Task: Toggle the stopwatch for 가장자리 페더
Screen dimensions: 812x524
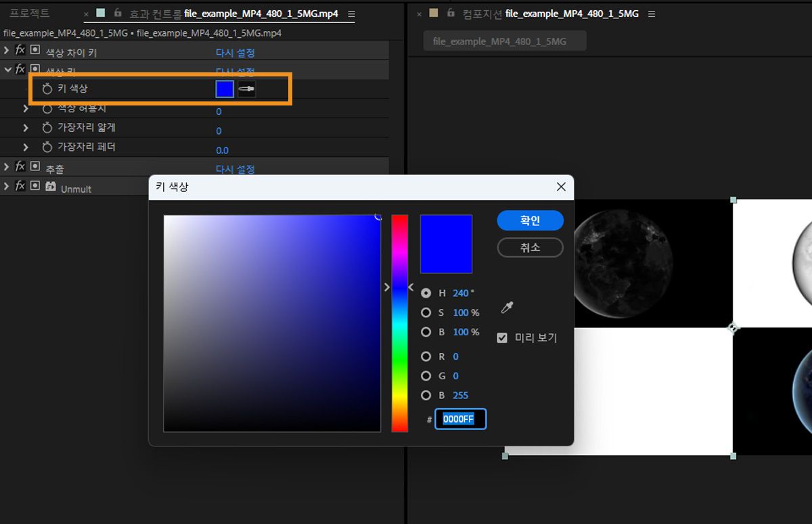Action: click(47, 147)
